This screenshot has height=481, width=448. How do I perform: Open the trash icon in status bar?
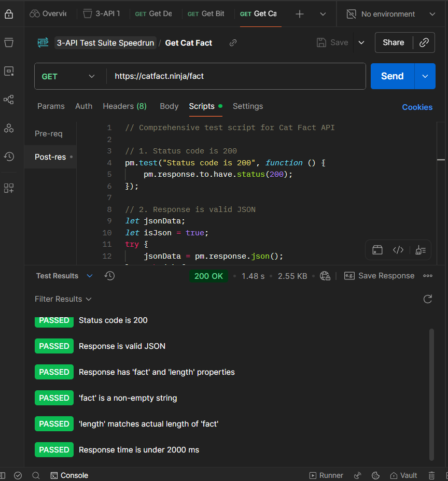tap(431, 475)
